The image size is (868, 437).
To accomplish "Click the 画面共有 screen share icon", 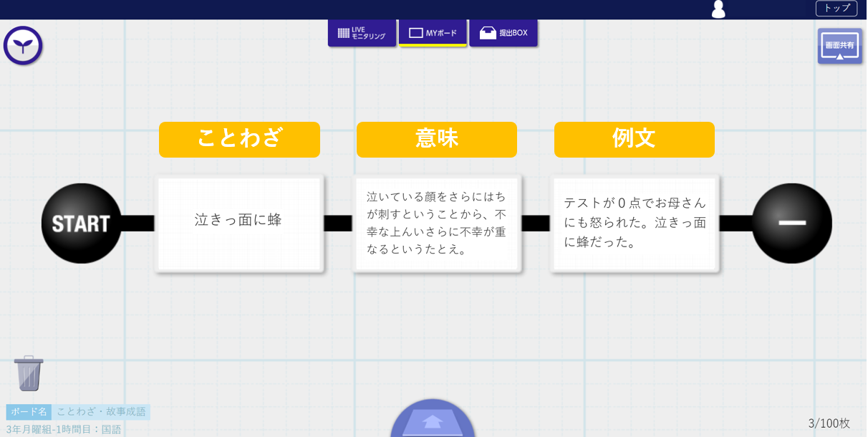I will tap(839, 46).
